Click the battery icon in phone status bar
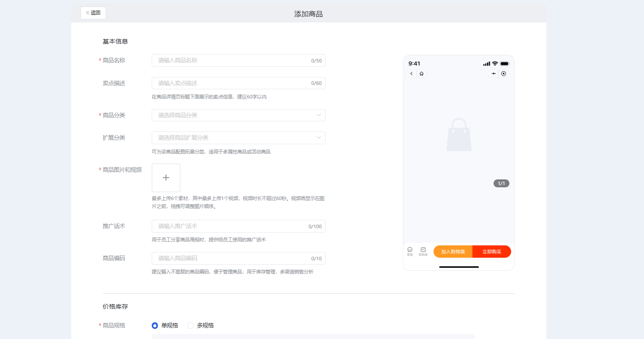The image size is (644, 339). point(505,63)
